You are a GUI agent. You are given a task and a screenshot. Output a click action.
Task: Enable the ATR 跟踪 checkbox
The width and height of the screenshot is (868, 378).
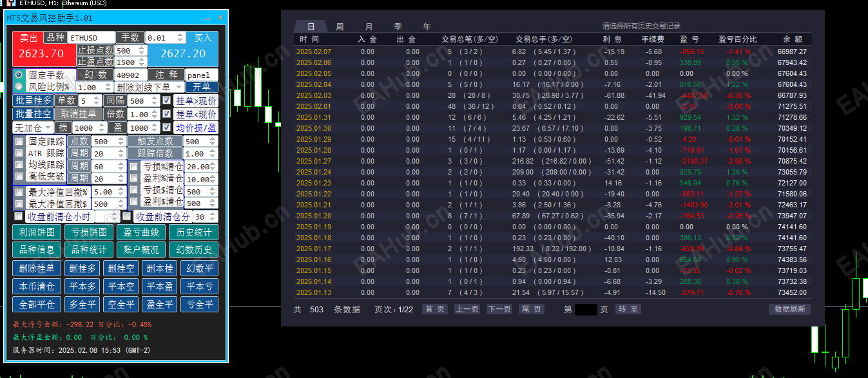coord(19,153)
